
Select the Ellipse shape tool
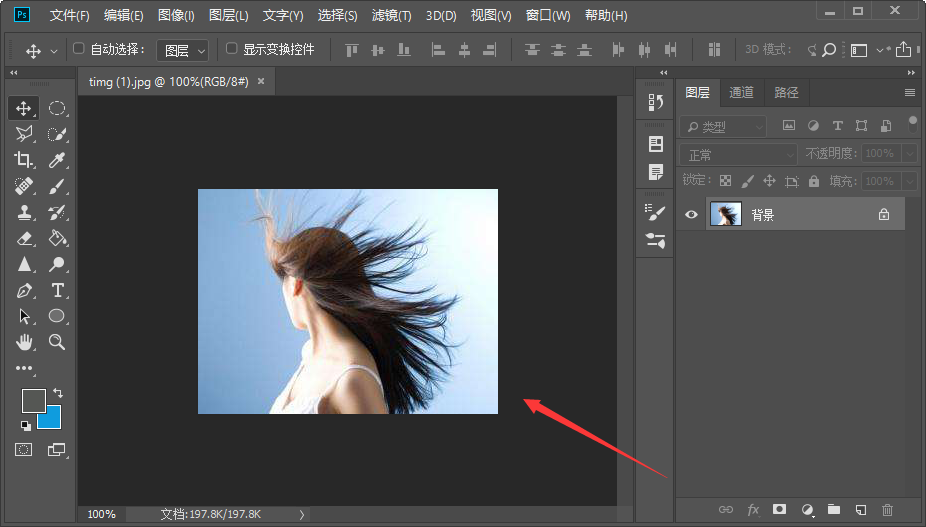57,316
